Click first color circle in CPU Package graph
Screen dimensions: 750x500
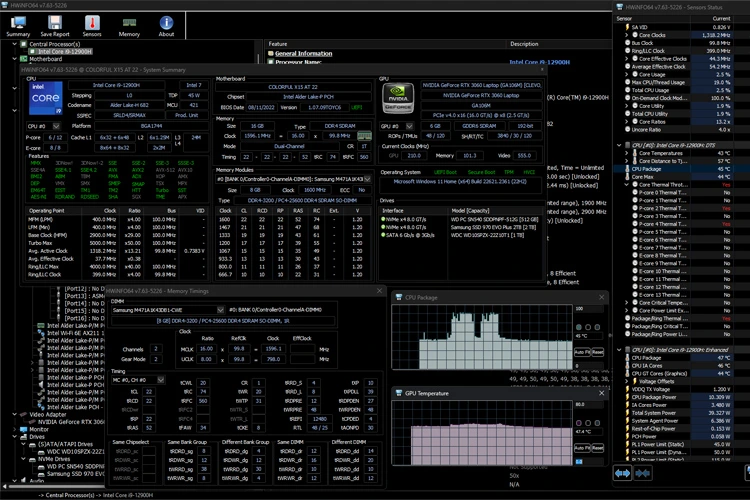[x=579, y=327]
